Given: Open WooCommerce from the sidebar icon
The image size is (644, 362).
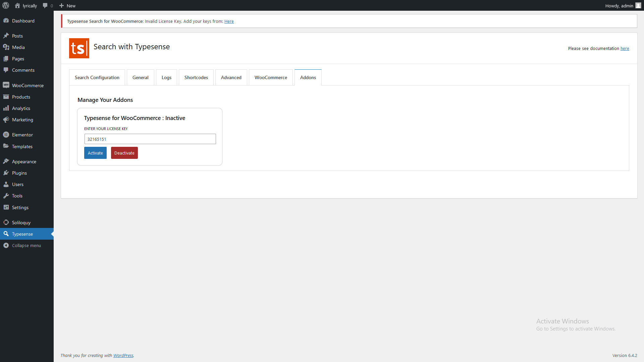Looking at the screenshot, I should coord(6,85).
